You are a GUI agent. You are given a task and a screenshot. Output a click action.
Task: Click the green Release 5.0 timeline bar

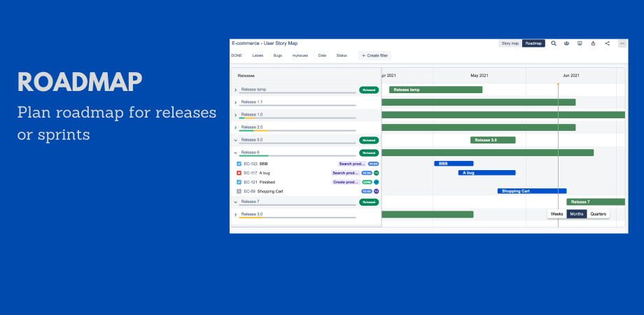click(x=492, y=140)
